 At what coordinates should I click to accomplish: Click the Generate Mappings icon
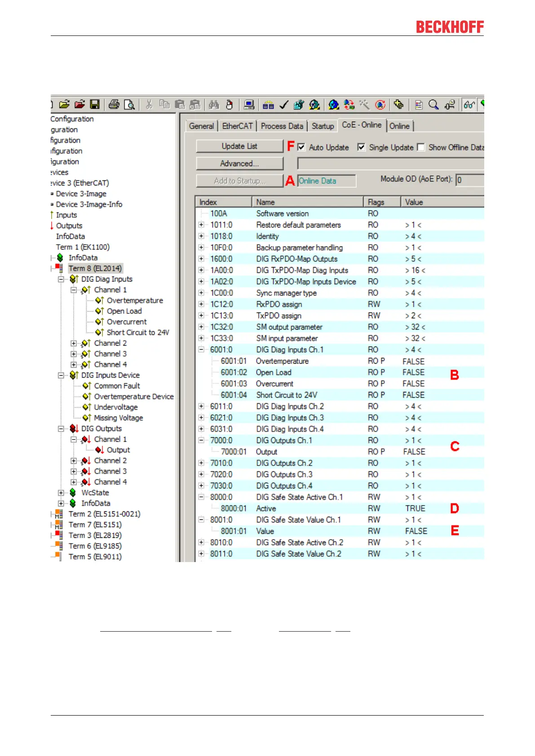point(268,105)
